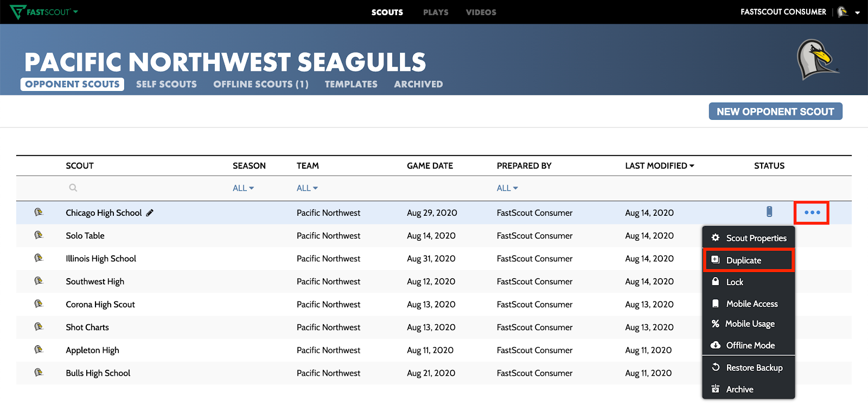This screenshot has height=405, width=868.
Task: Select Lock in the context menu
Action: [x=749, y=282]
